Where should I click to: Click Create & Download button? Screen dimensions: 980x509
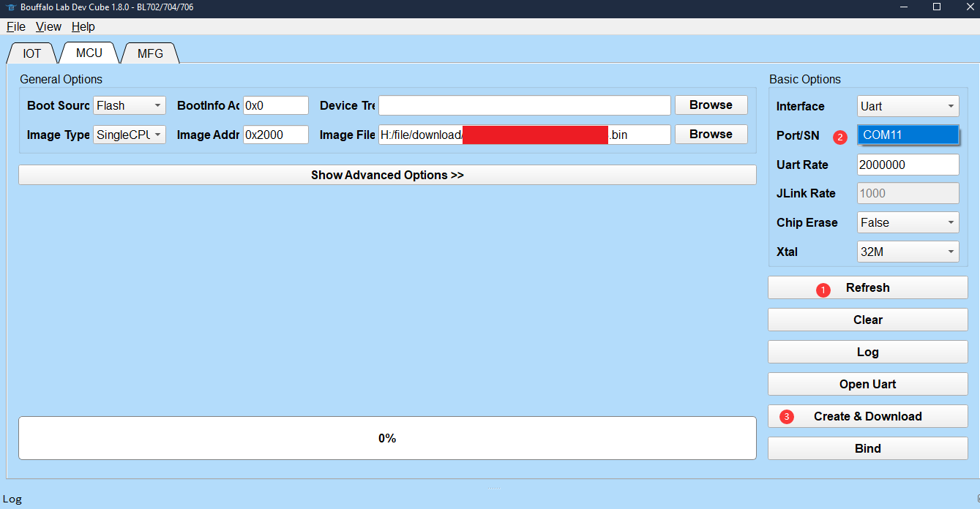pos(868,416)
